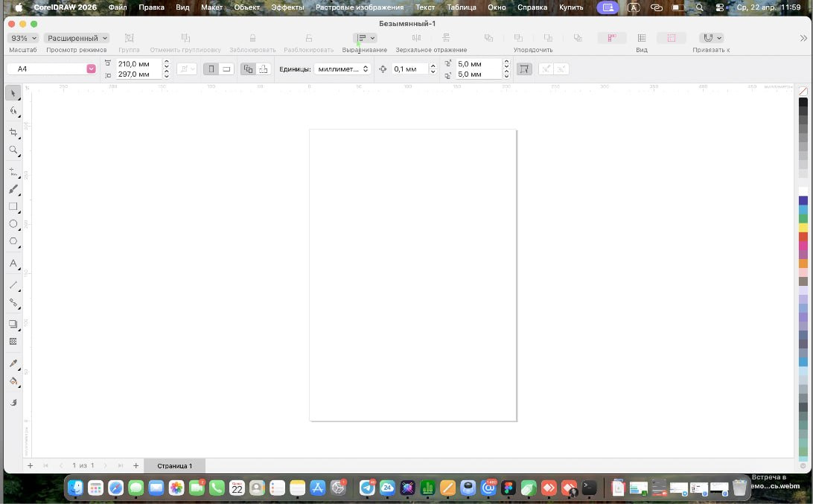Show more toolbar items with double chevron

click(803, 38)
